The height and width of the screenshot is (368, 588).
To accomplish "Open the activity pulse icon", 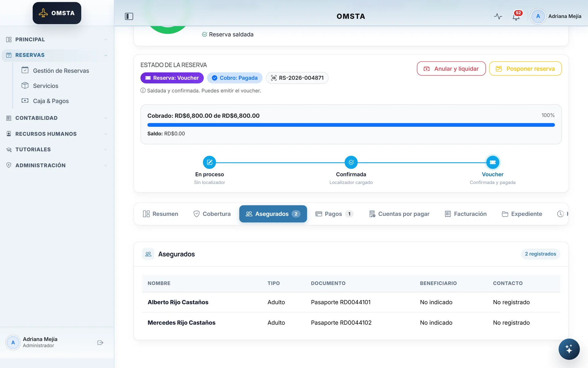I will [498, 16].
